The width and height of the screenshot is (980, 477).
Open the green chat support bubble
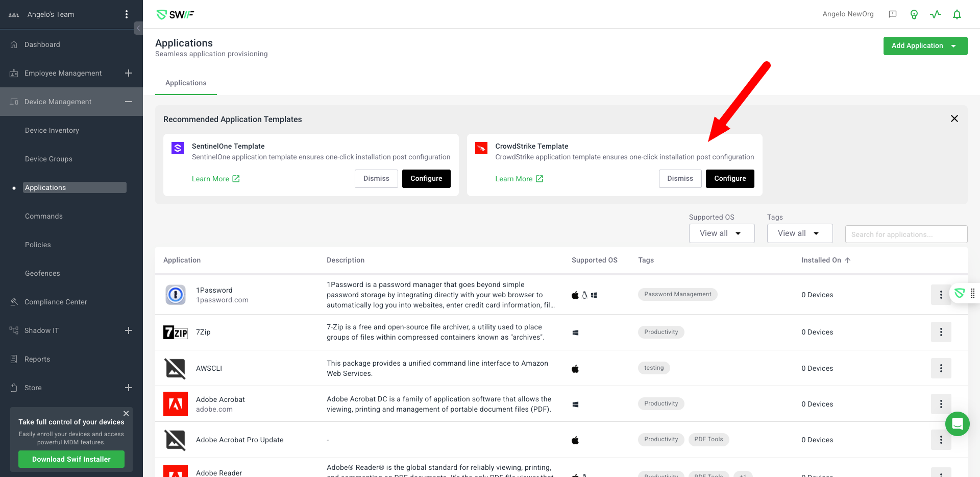coord(957,424)
